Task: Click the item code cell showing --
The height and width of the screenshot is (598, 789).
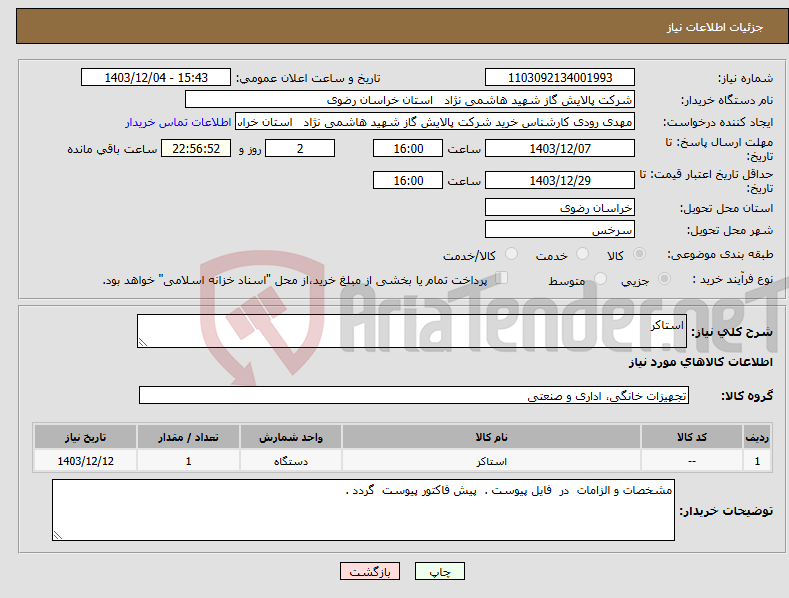Action: (692, 461)
